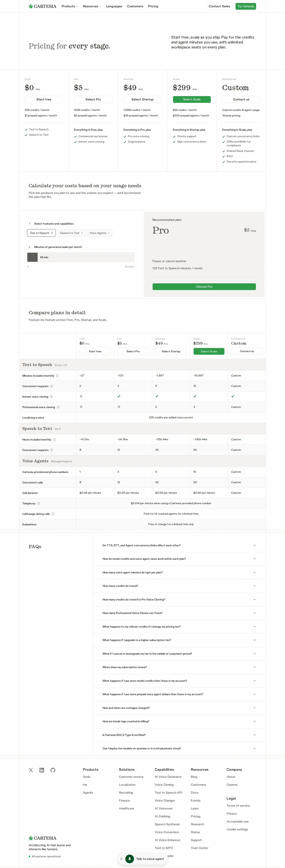
Task: Expand FAQ Is Cartesia SOC 2 Type II certified?
Action: coord(179,735)
